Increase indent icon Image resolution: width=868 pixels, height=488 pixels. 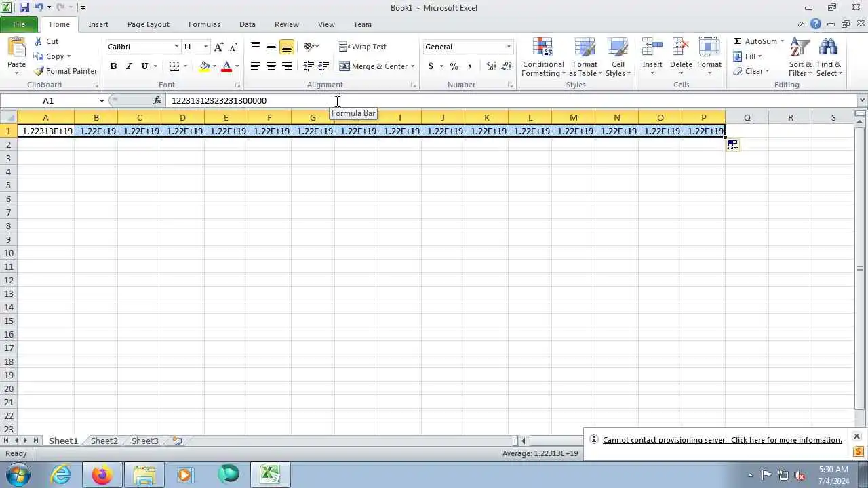pos(323,66)
